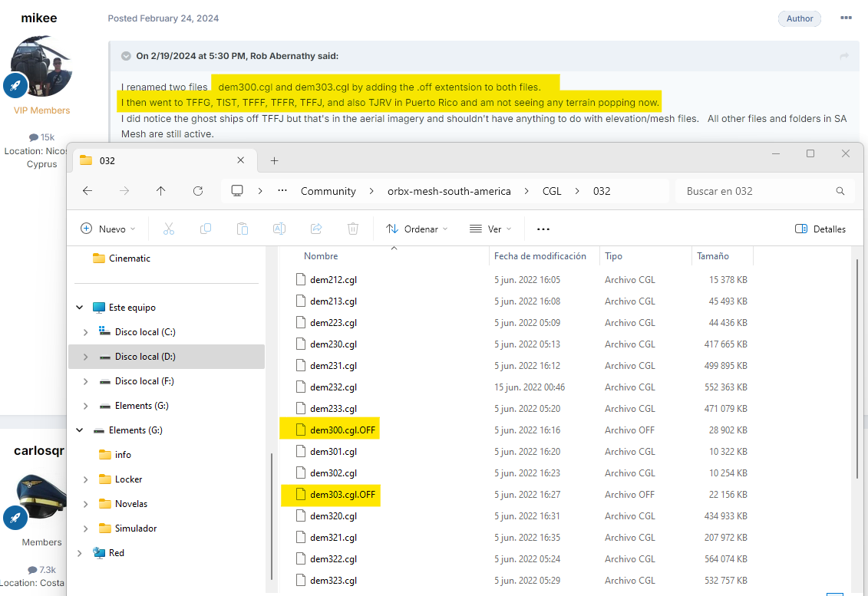Click the Copy icon in Explorer toolbar

pos(206,229)
